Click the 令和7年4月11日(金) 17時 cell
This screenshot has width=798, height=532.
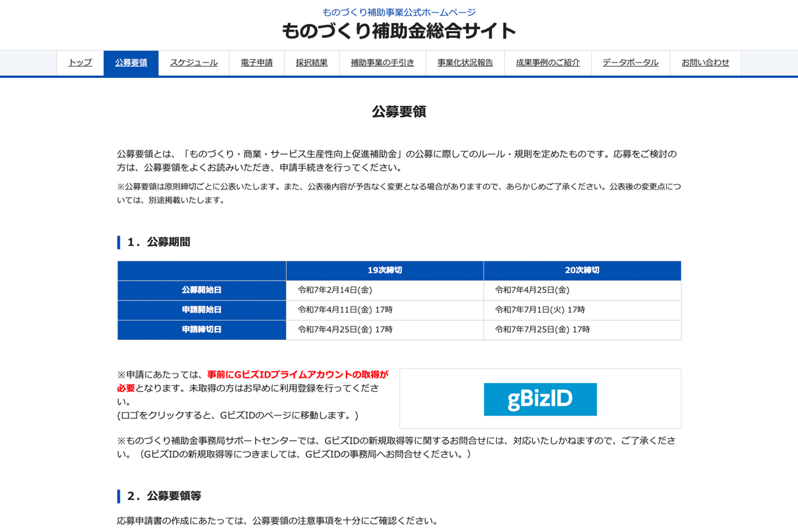[385, 310]
